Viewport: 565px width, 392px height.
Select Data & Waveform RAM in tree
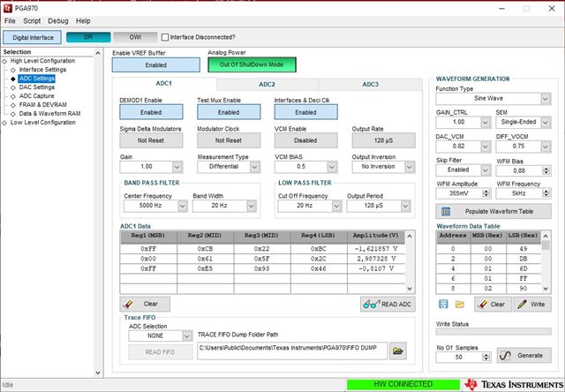[49, 114]
